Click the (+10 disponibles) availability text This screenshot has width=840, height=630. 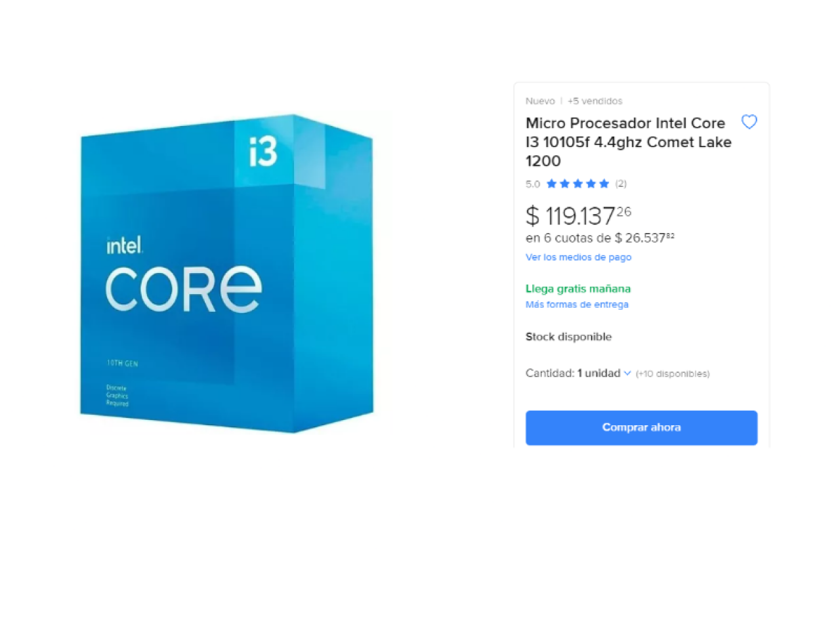point(673,374)
